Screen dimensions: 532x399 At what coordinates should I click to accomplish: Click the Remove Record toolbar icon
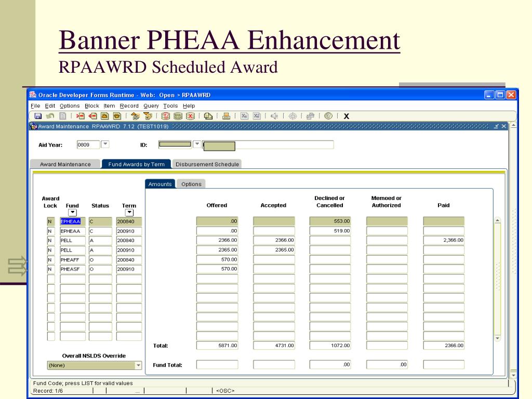pos(92,116)
